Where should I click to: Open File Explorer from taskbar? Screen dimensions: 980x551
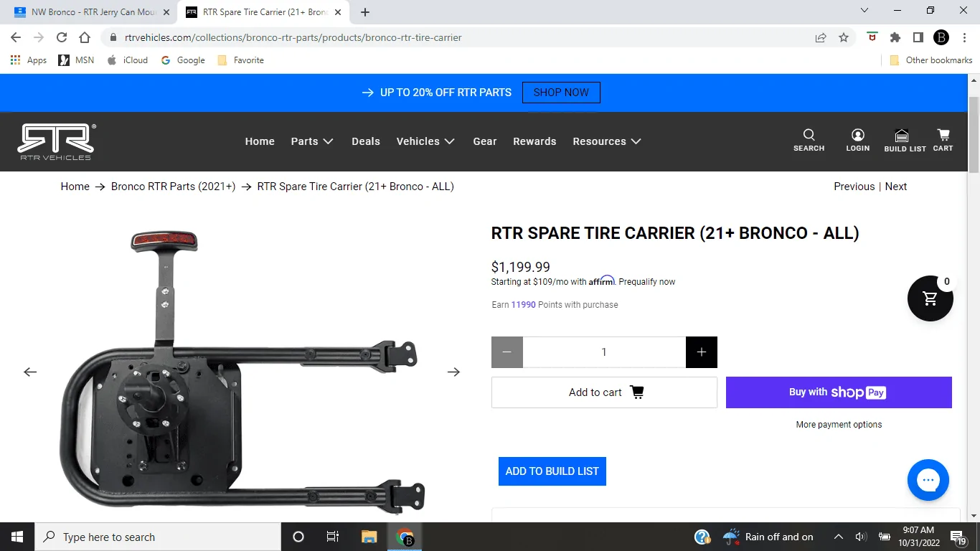click(x=369, y=537)
